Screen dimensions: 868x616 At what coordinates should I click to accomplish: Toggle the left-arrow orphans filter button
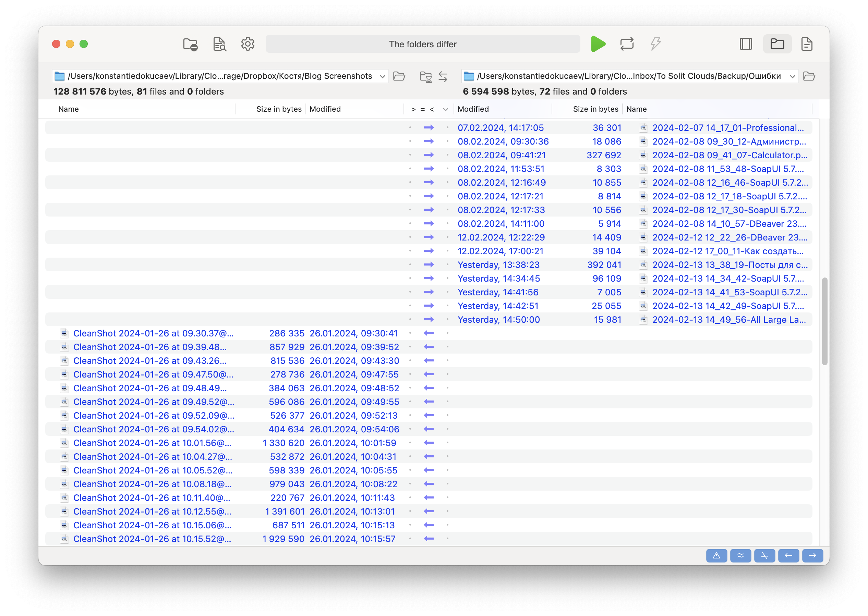(x=788, y=556)
